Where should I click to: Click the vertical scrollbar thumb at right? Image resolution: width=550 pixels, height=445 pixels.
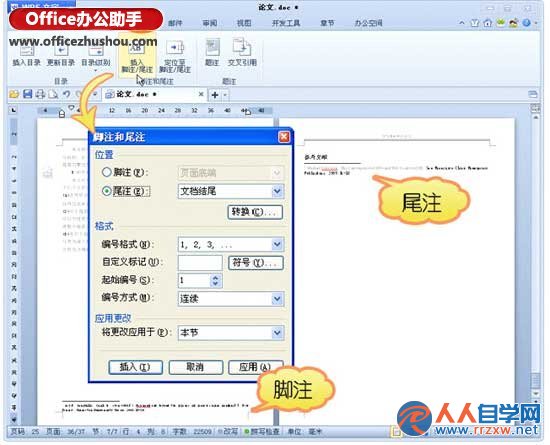pyautogui.click(x=536, y=380)
